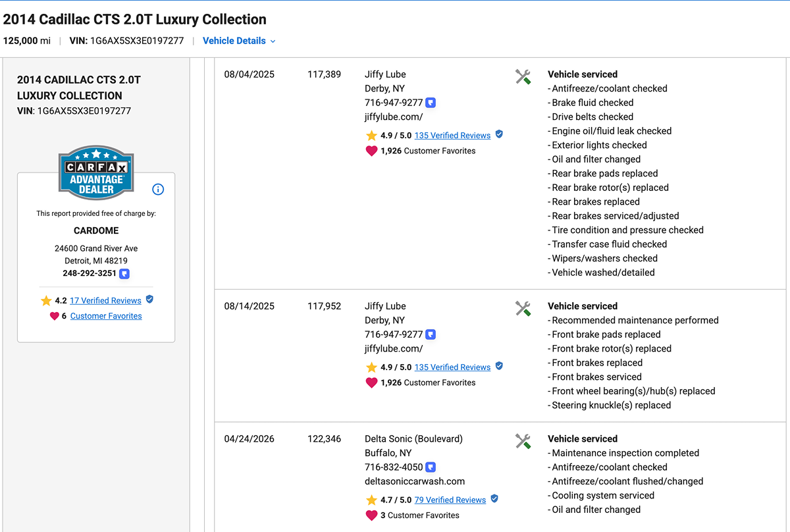Click verified shield icon next to 17 Verified Reviews
Viewport: 790px width, 532px height.
coord(149,300)
